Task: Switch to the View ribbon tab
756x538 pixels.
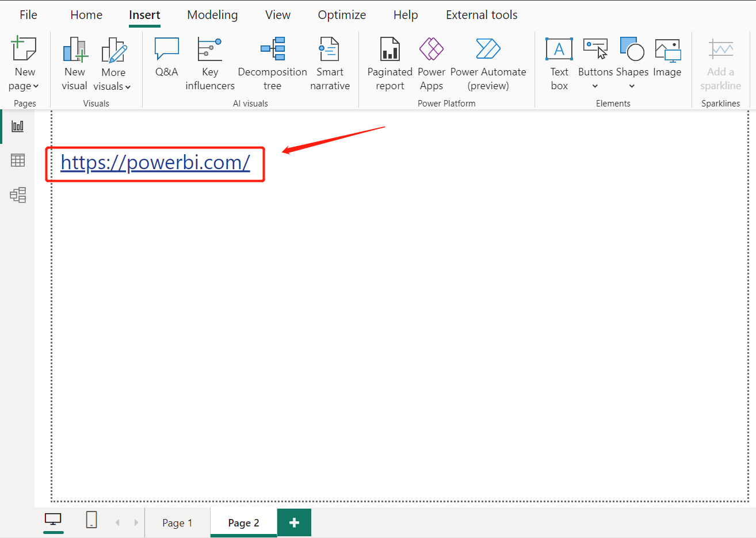Action: coord(278,15)
